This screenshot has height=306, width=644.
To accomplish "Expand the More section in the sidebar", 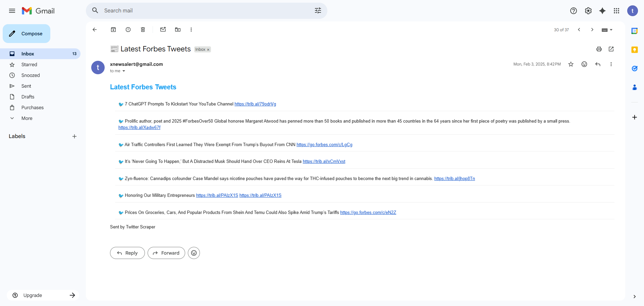I will tap(27, 118).
